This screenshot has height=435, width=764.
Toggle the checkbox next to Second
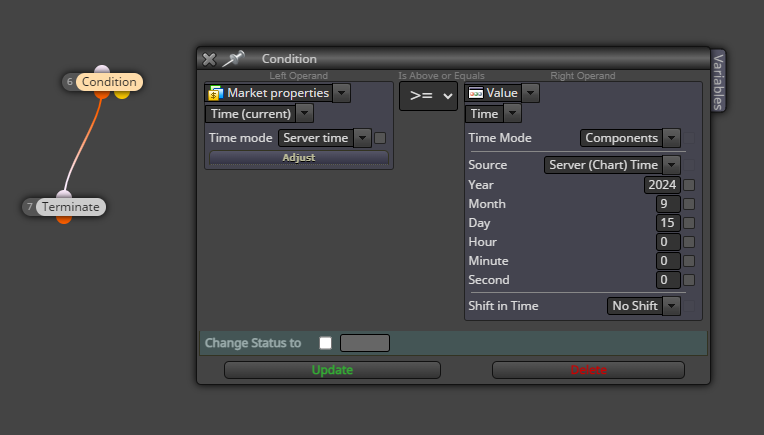point(689,280)
